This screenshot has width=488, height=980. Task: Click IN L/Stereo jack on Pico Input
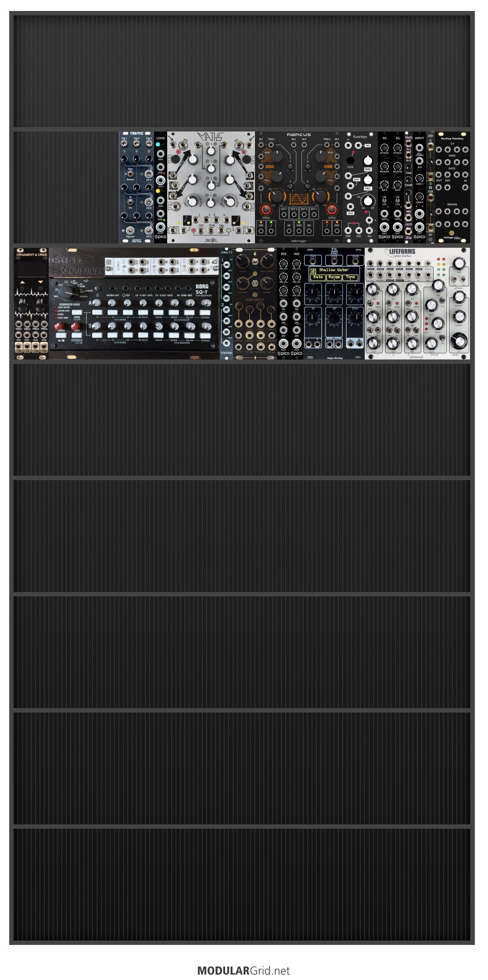pos(420,147)
